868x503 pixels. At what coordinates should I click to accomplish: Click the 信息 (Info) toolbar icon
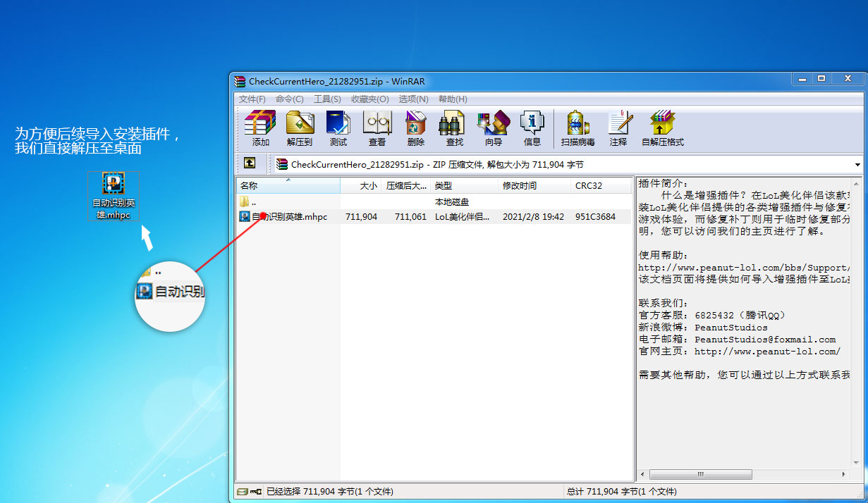pos(532,128)
